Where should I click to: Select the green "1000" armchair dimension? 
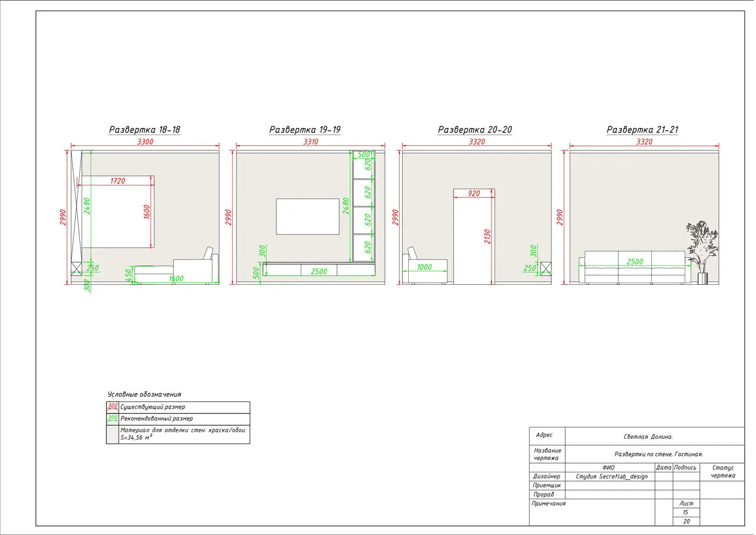[424, 267]
